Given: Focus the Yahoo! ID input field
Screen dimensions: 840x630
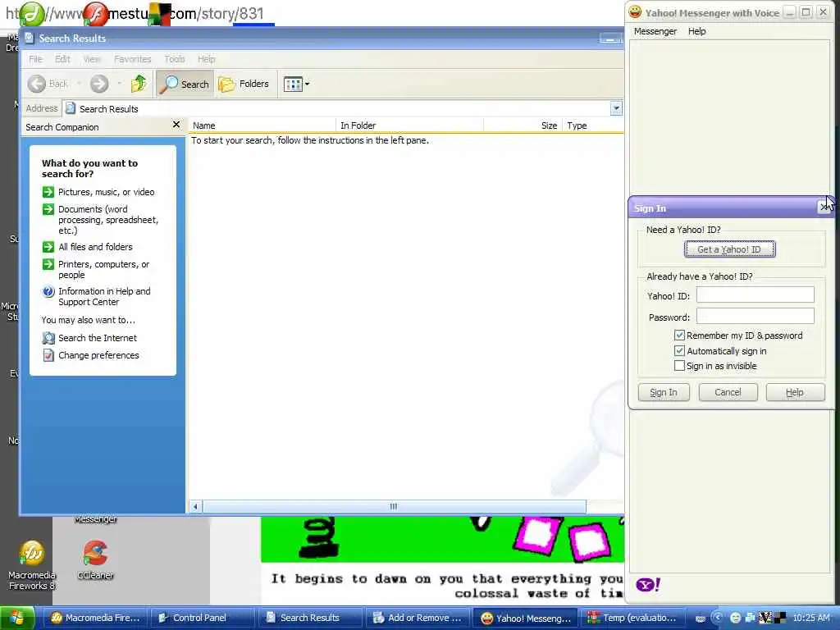Looking at the screenshot, I should 755,294.
